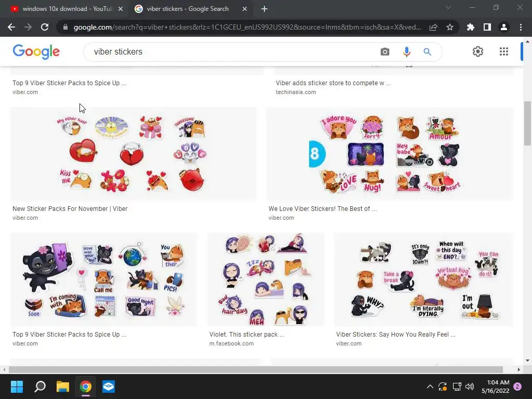Open the blue box app on taskbar
This screenshot has height=399, width=532.
click(109, 387)
